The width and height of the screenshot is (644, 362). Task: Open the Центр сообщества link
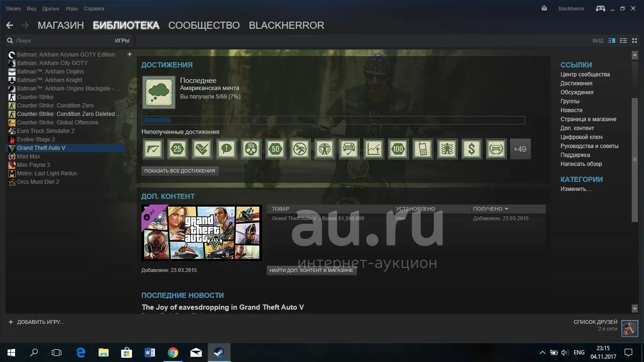tap(585, 74)
